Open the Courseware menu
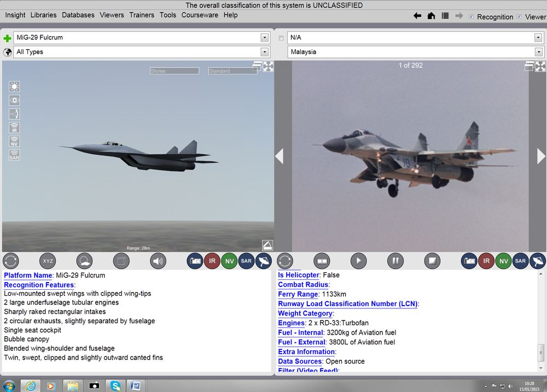The width and height of the screenshot is (547, 392). [200, 15]
